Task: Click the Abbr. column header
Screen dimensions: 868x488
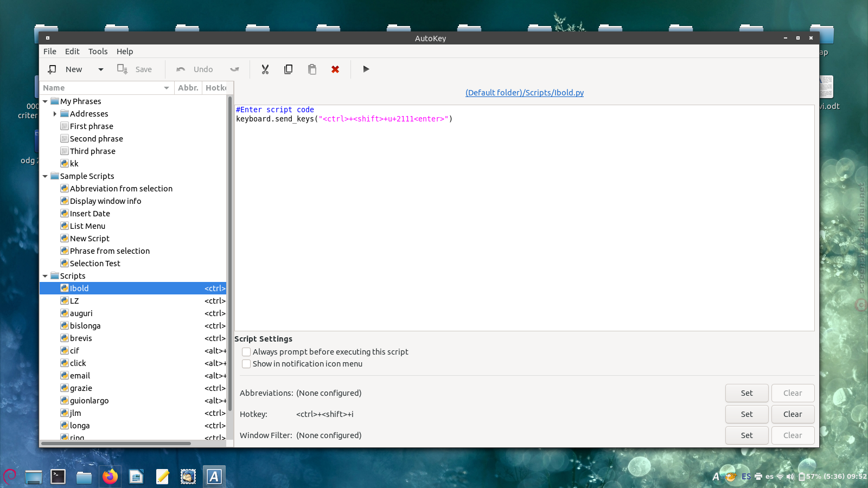Action: coord(188,88)
